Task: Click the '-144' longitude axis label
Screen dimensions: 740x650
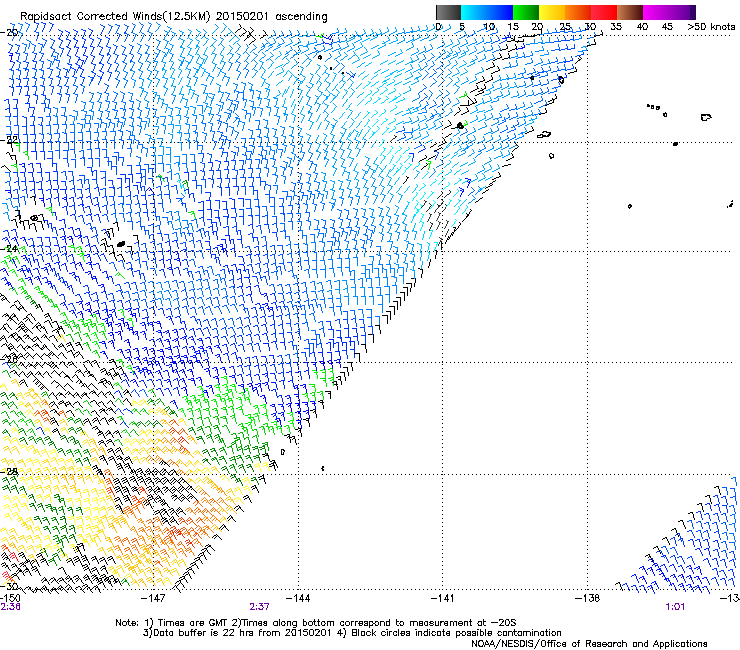Action: pyautogui.click(x=298, y=598)
